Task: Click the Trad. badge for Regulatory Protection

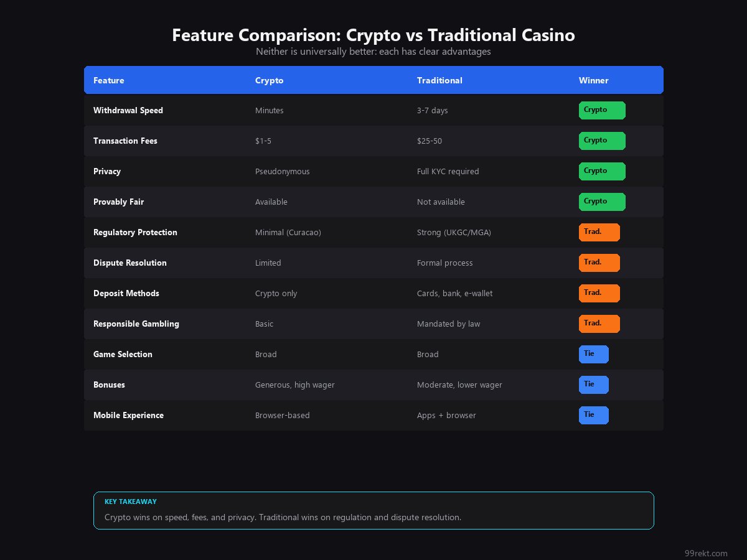Action: (x=599, y=232)
